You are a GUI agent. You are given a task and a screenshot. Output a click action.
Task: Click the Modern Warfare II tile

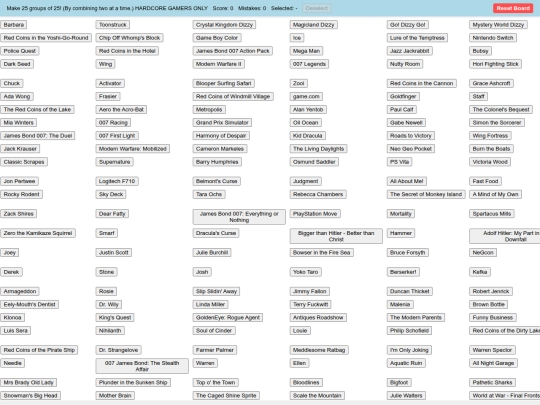pos(218,64)
